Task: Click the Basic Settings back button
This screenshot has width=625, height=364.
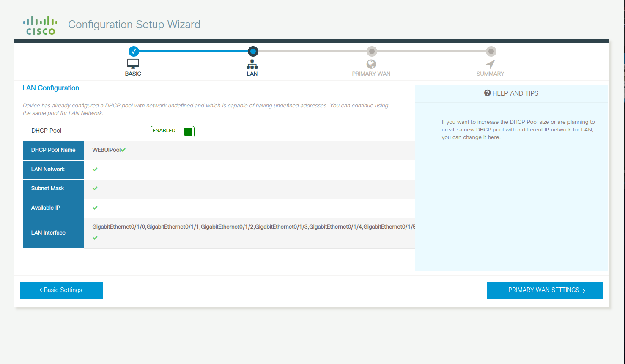Action: [x=61, y=290]
